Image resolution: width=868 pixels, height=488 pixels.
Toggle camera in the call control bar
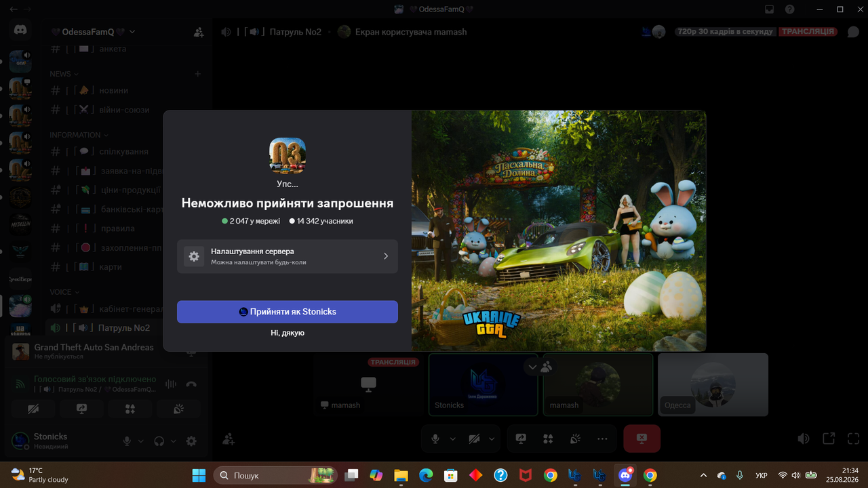(x=475, y=439)
